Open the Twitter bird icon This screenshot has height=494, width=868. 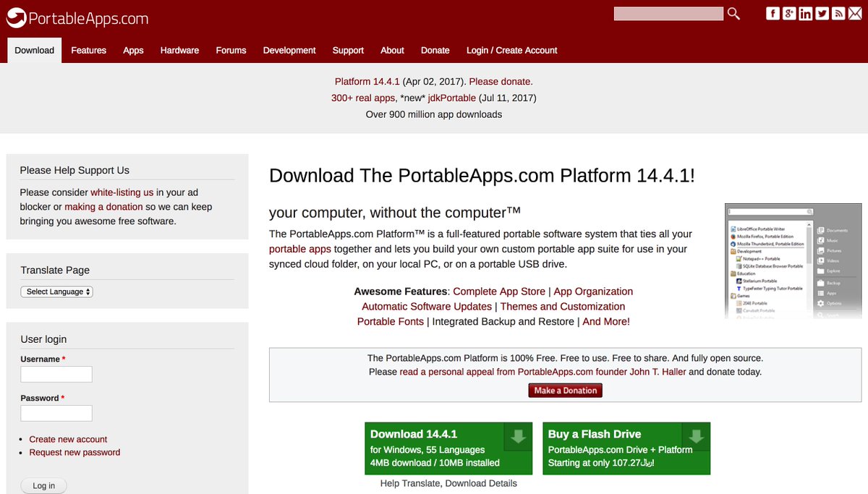pos(822,14)
